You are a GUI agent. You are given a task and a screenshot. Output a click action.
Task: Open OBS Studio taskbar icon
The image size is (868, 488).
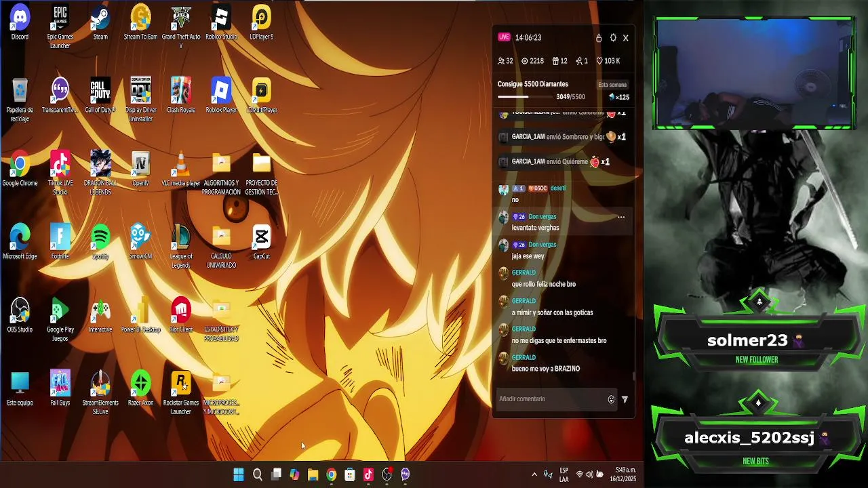click(x=387, y=474)
